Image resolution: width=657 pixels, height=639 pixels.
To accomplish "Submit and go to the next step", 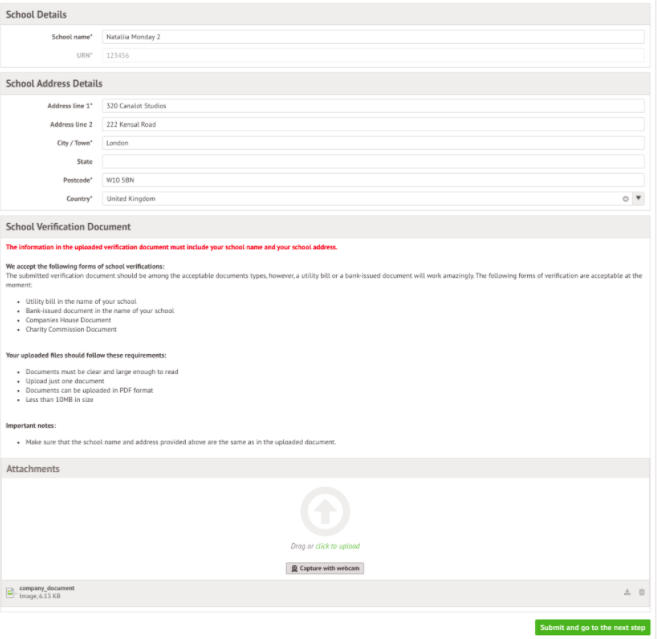I will tap(592, 627).
